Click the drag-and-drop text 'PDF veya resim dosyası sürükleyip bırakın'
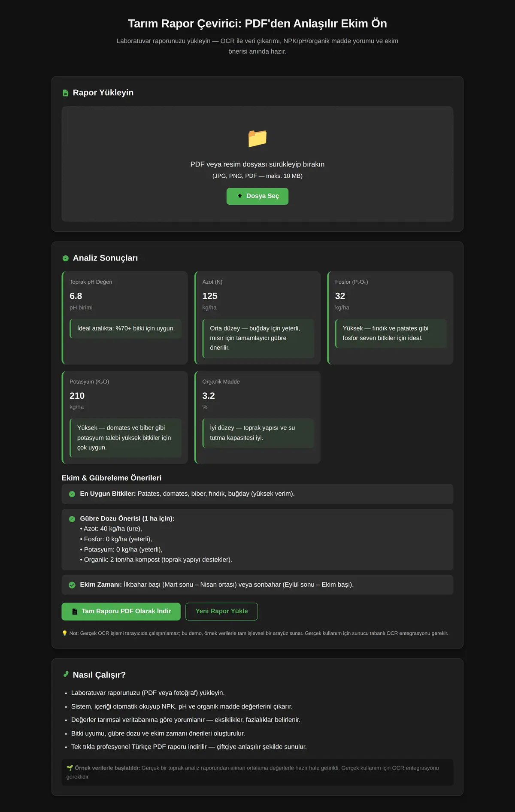This screenshot has height=812, width=515. click(257, 164)
